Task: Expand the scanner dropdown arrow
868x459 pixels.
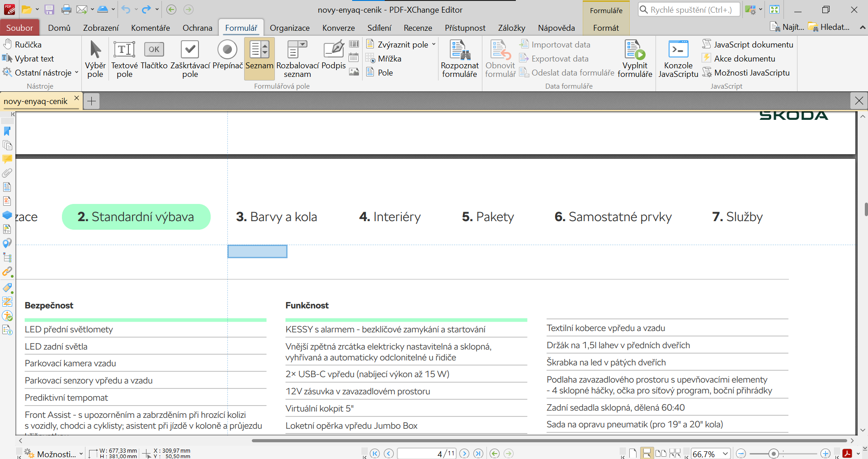Action: (x=113, y=9)
